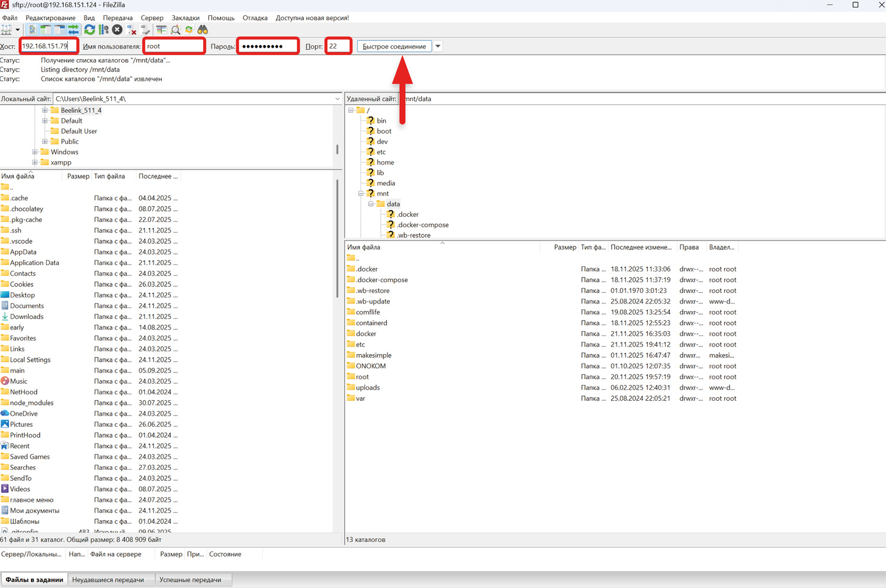The image size is (886, 588).
Task: Cancel current operation with the X icon
Action: tap(118, 30)
